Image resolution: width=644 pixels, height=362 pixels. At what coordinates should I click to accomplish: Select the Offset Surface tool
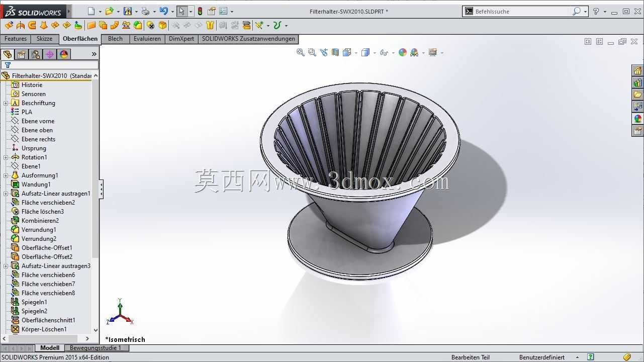(103, 25)
